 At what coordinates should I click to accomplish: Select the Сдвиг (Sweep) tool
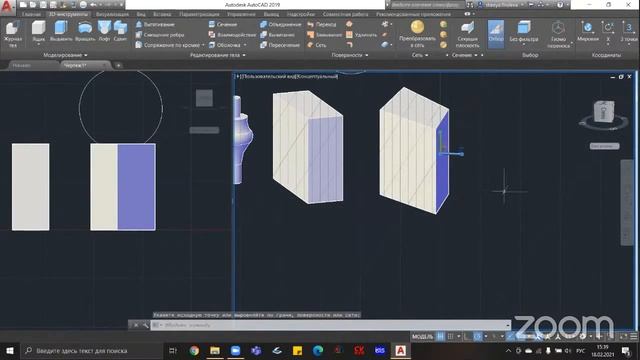coord(120,30)
